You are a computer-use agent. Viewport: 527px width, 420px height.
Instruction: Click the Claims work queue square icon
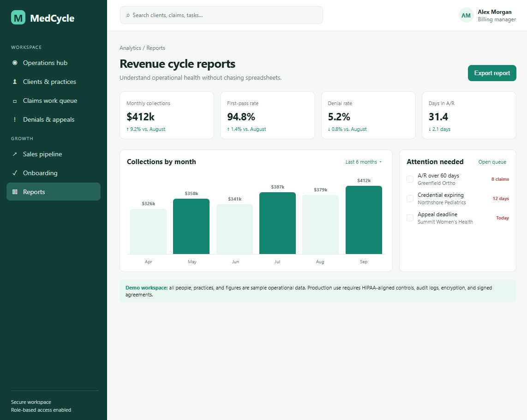pyautogui.click(x=15, y=101)
